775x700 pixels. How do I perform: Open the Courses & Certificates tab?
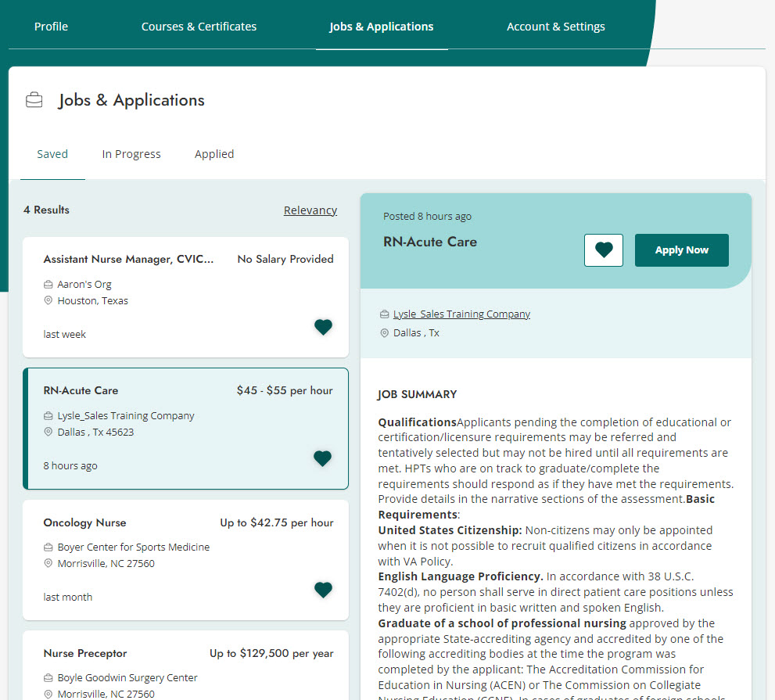coord(199,26)
